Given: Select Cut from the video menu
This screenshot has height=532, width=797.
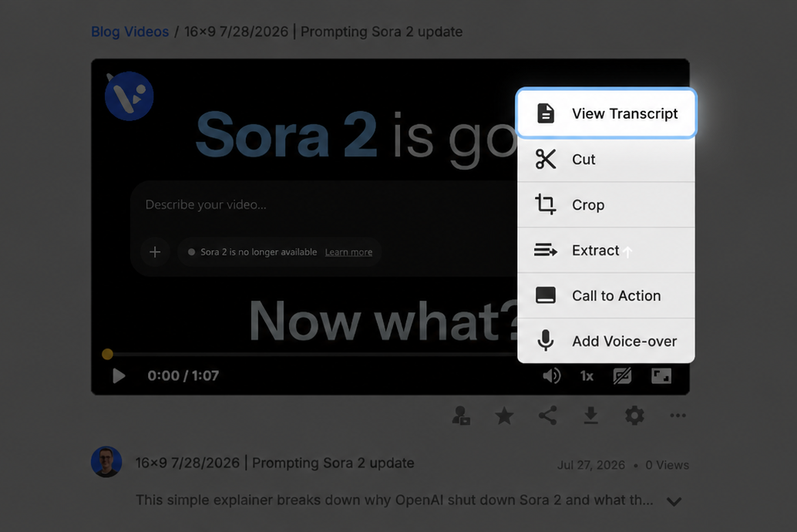Looking at the screenshot, I should click(x=606, y=159).
